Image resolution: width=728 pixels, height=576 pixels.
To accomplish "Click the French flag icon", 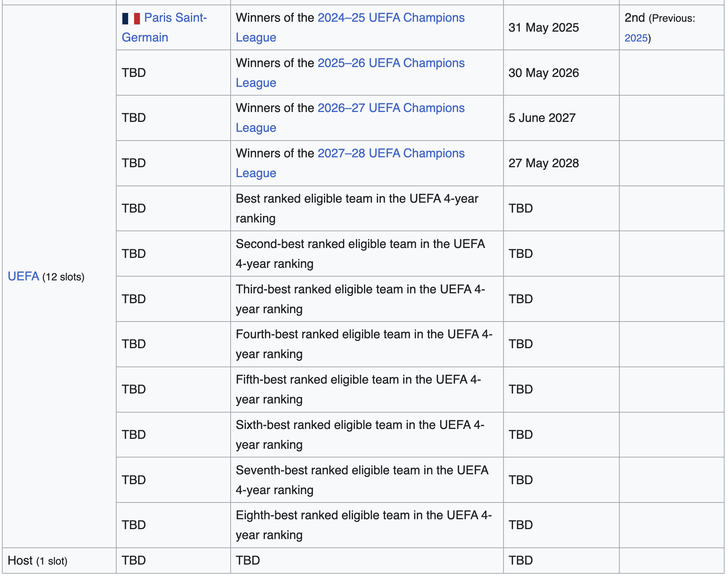I will click(131, 18).
